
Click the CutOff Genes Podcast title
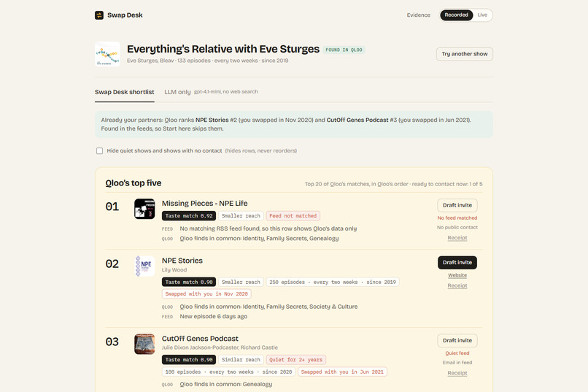tap(200, 339)
